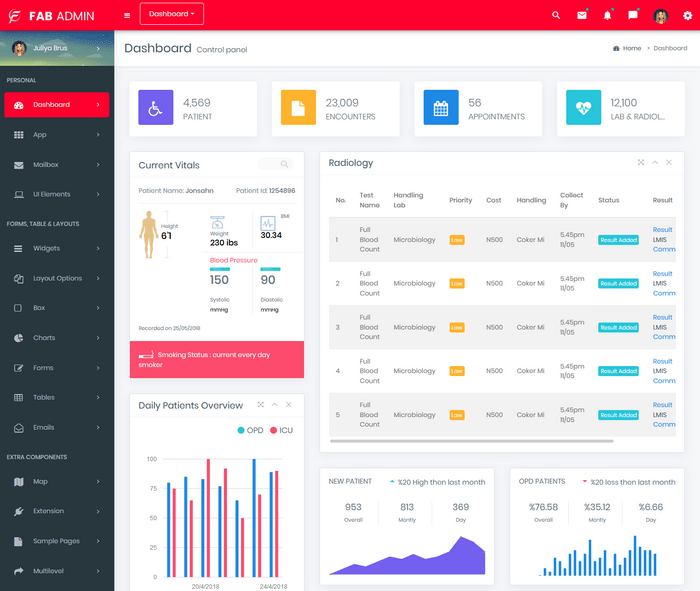Screen dimensions: 700x591
Task: Open search via the magnifier icon in header
Action: (556, 15)
